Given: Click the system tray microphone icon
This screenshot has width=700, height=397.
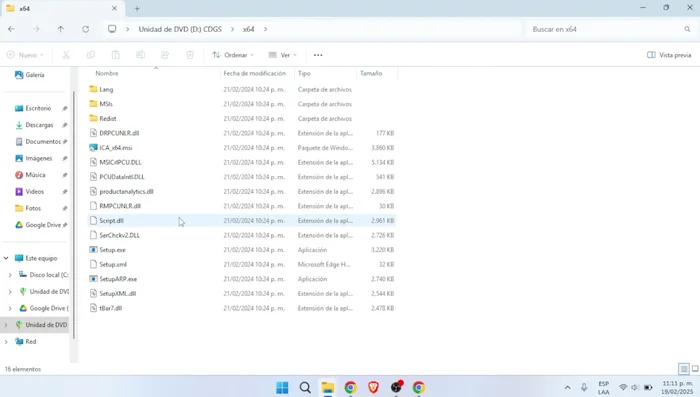Looking at the screenshot, I should click(584, 388).
